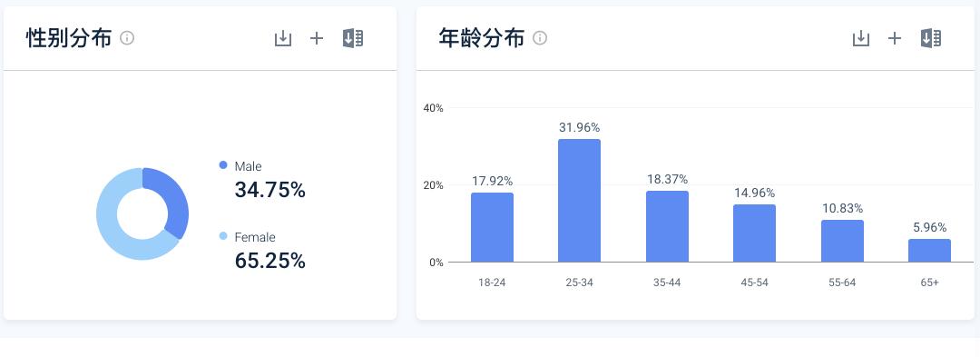Image resolution: width=980 pixels, height=357 pixels.
Task: Open info tooltip beside 性别分布 title
Action: click(x=127, y=38)
